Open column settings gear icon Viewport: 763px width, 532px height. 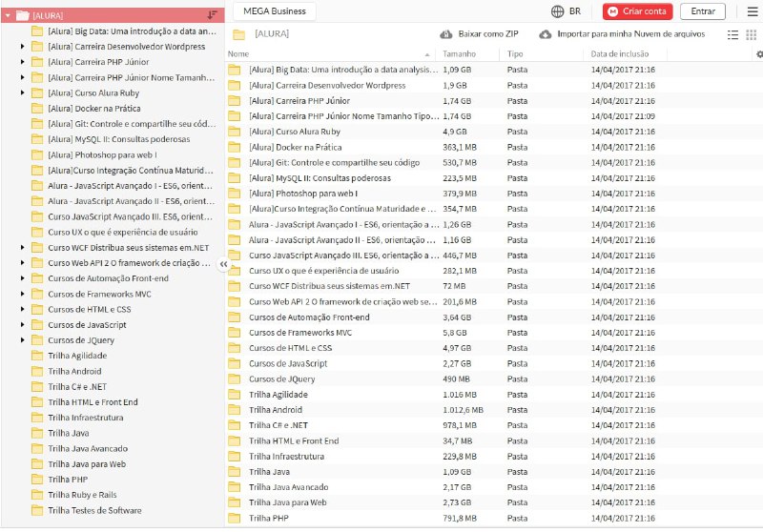point(759,54)
